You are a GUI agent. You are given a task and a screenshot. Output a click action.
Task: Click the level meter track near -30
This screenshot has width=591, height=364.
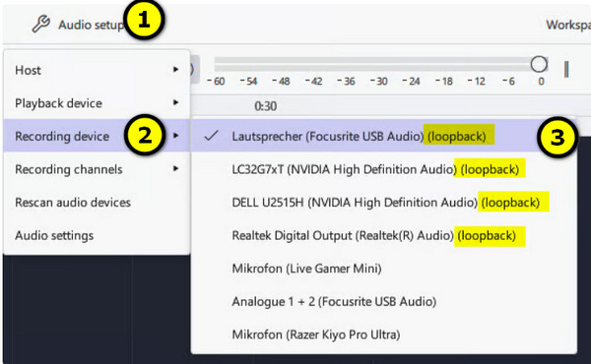coord(379,64)
